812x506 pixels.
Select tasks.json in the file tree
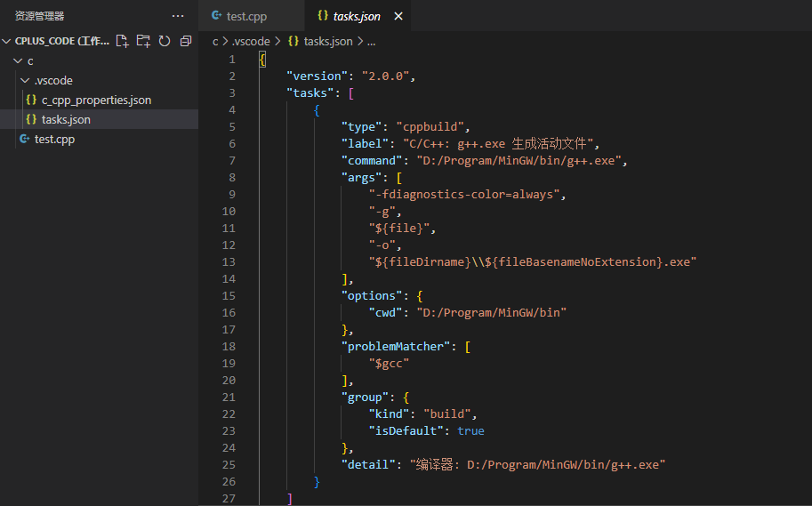(66, 120)
